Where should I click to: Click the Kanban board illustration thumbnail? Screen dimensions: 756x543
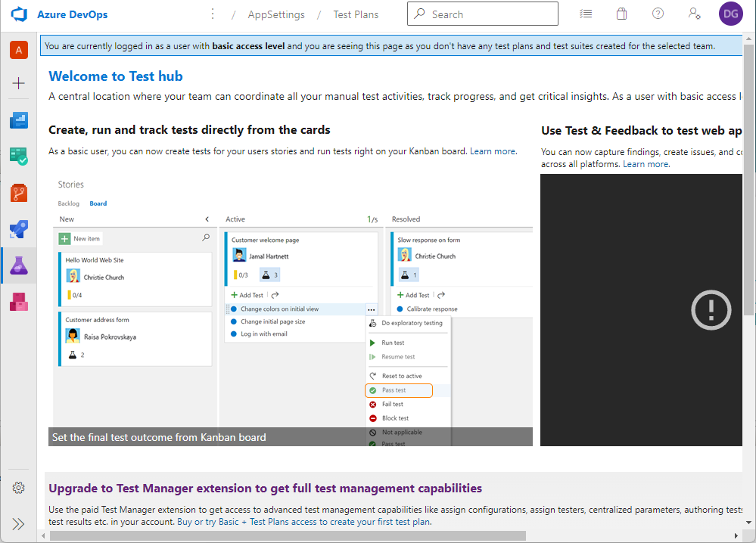(x=291, y=310)
